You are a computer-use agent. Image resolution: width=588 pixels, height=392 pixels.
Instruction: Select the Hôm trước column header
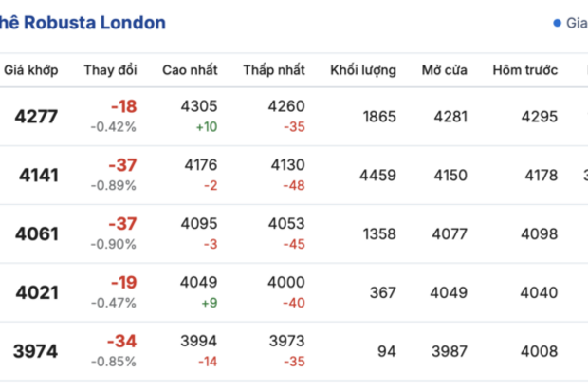pos(524,70)
